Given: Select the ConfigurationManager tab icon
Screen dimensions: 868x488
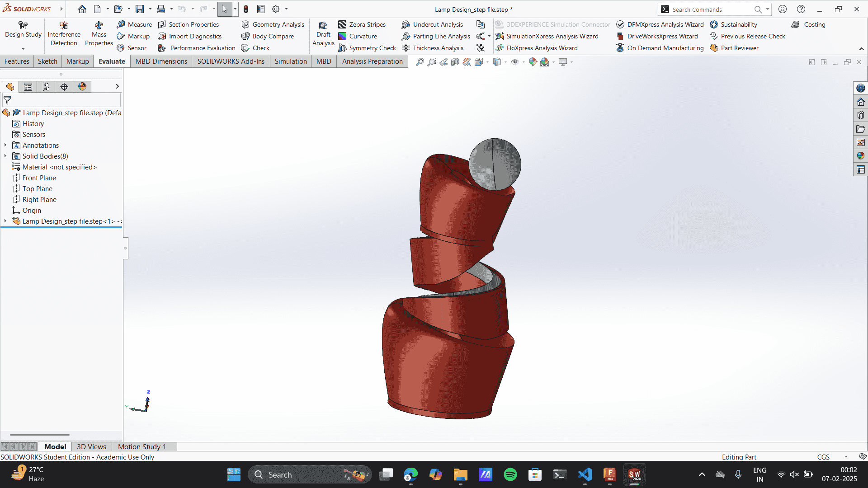Looking at the screenshot, I should pyautogui.click(x=46, y=87).
